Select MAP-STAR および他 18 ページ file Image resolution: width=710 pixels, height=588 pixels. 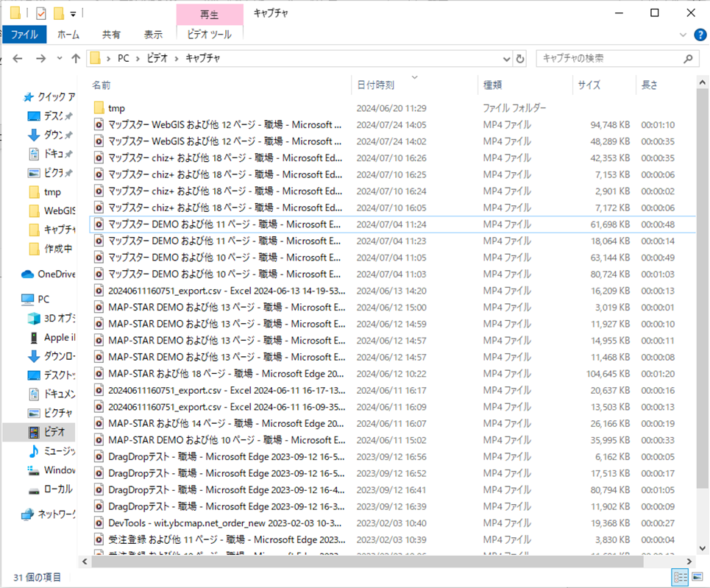[392, 374]
